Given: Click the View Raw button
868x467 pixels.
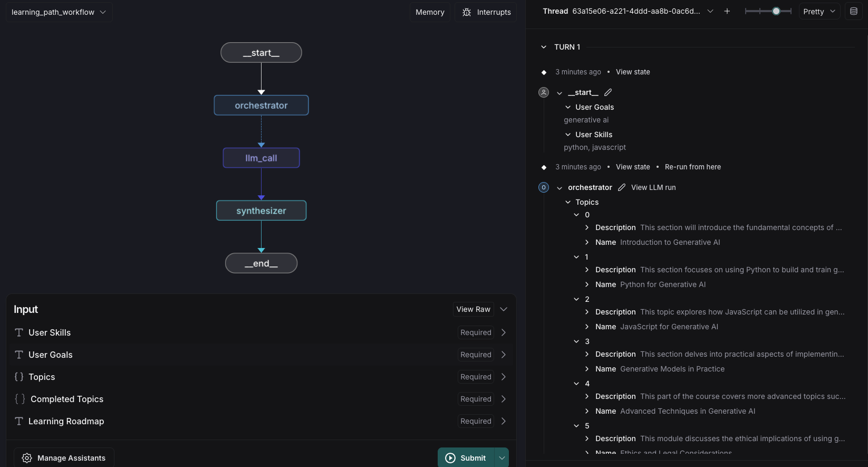Looking at the screenshot, I should tap(473, 309).
